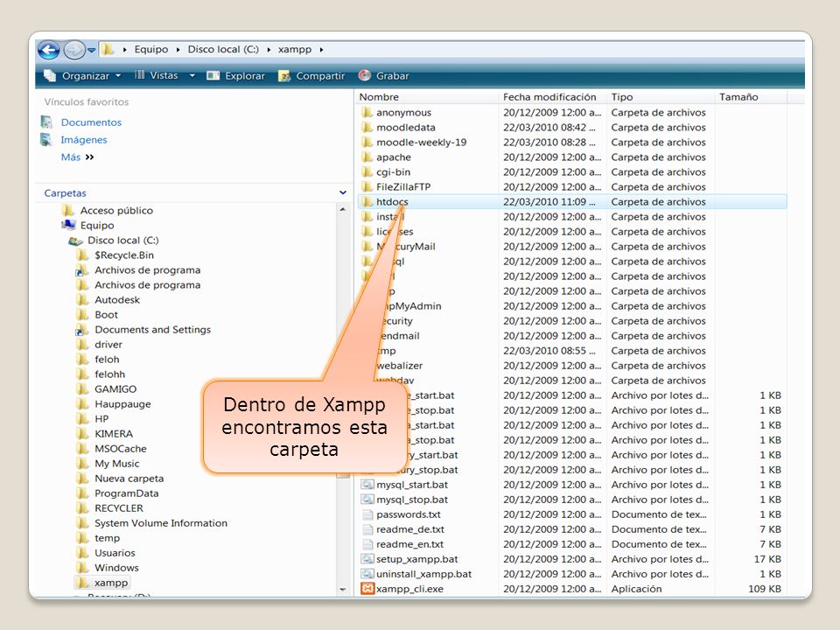
Task: Show more favorite links with Más
Action: tap(77, 157)
